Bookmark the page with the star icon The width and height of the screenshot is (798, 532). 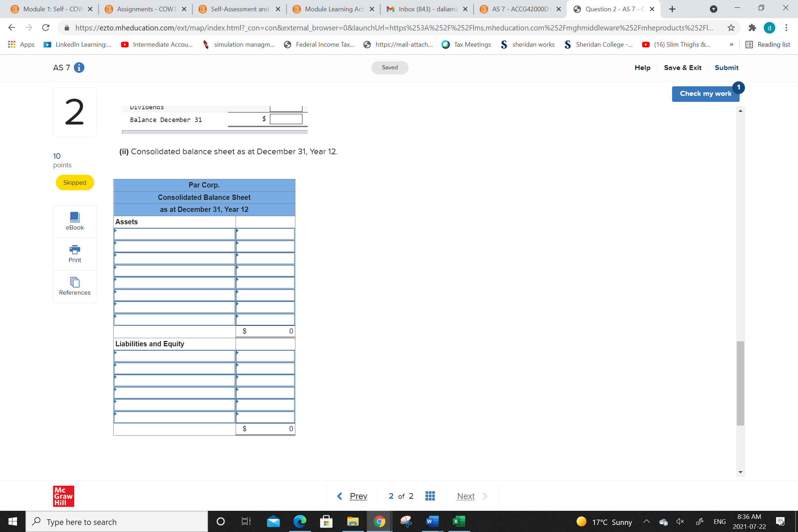click(x=731, y=28)
